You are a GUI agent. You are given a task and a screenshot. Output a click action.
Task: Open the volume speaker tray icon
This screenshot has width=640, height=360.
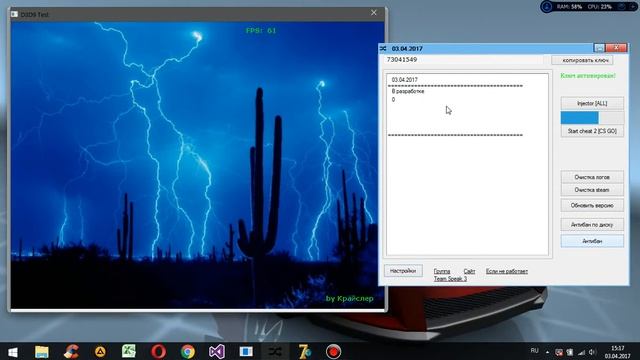click(x=592, y=352)
